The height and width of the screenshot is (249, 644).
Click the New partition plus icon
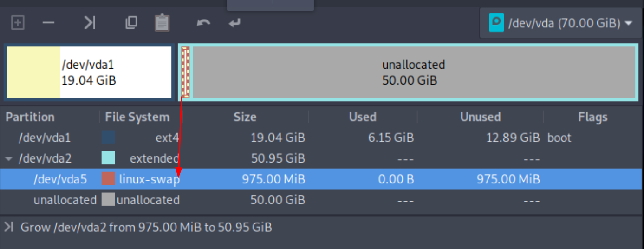18,23
